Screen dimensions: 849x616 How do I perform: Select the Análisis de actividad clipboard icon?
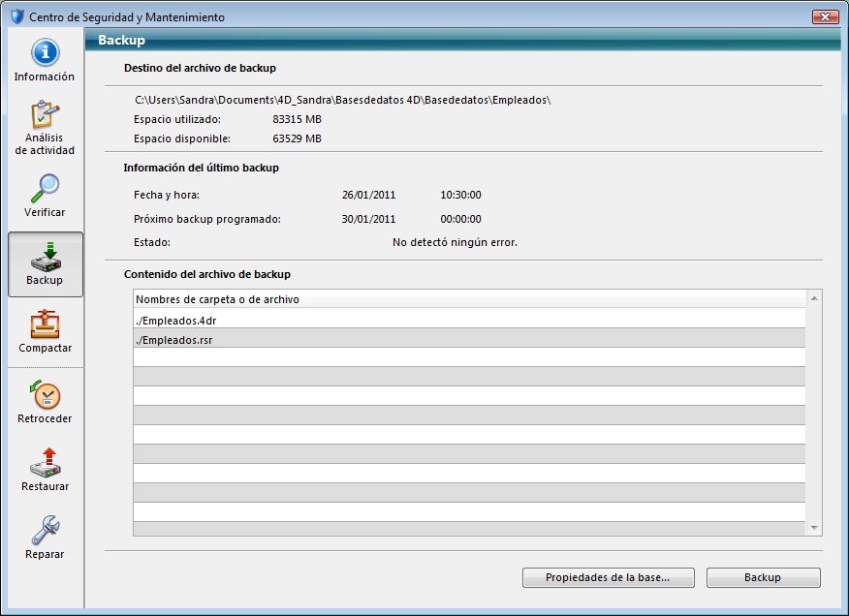(x=45, y=115)
